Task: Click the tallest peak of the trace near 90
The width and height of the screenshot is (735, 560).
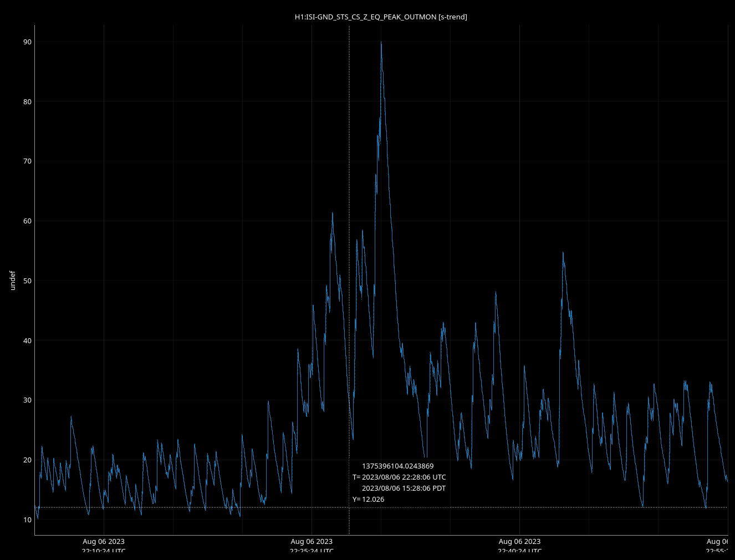Action: pyautogui.click(x=381, y=43)
